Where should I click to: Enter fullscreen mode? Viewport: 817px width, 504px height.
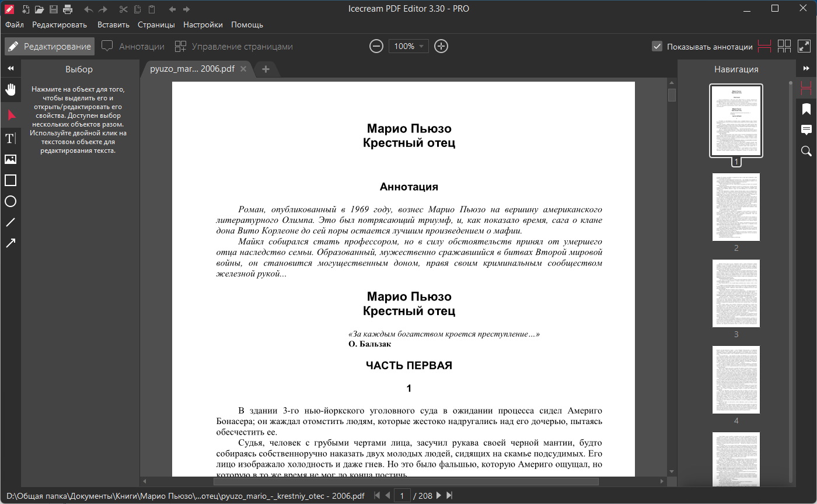coord(804,46)
